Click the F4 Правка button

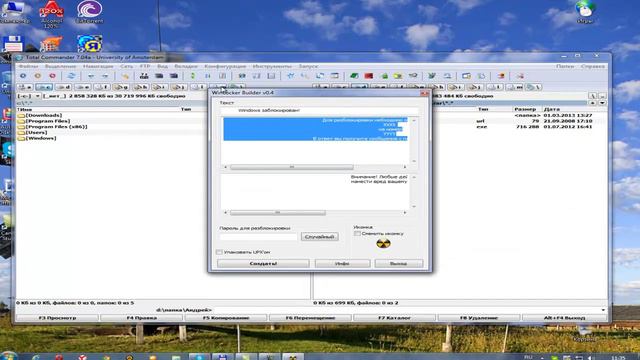[x=142, y=318]
